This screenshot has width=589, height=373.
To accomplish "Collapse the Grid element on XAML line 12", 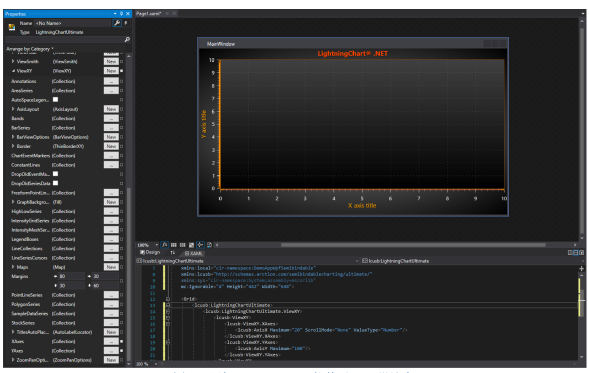I will tap(168, 299).
